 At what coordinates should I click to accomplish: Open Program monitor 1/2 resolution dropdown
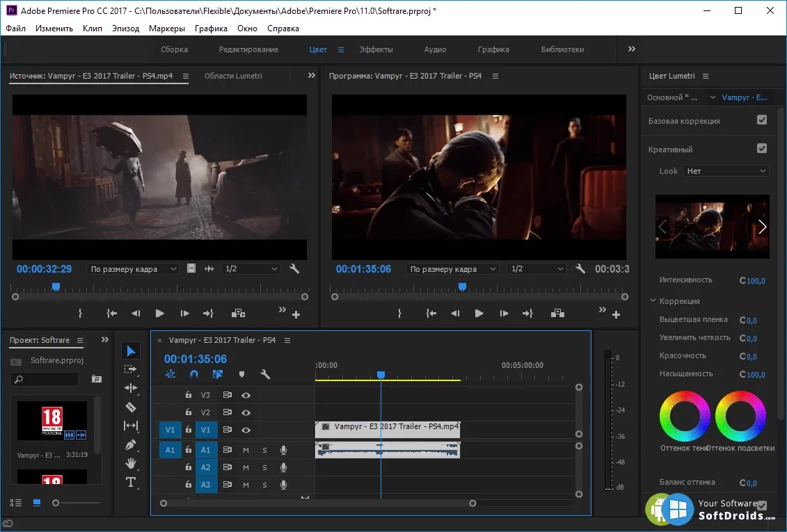point(536,269)
